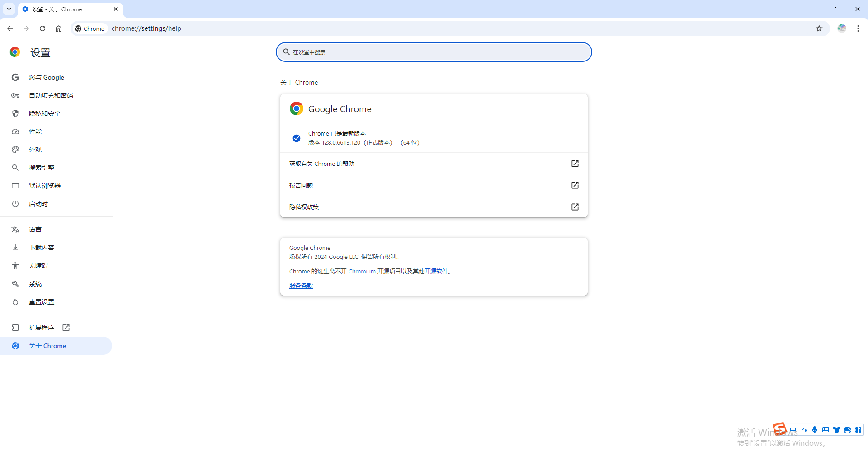This screenshot has height=470, width=868.
Task: Open 外观 settings section
Action: point(57,150)
